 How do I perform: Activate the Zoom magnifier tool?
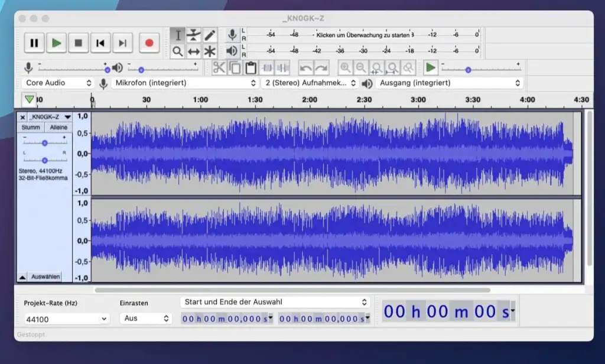(177, 51)
